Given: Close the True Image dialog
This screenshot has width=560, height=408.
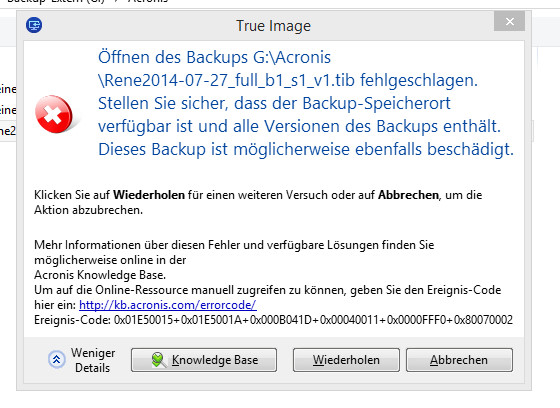Looking at the screenshot, I should click(510, 21).
